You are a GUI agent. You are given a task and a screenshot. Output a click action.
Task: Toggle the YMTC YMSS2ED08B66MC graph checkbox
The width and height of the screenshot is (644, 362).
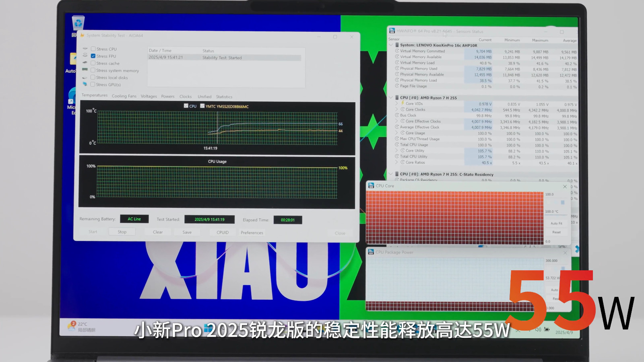pos(202,106)
